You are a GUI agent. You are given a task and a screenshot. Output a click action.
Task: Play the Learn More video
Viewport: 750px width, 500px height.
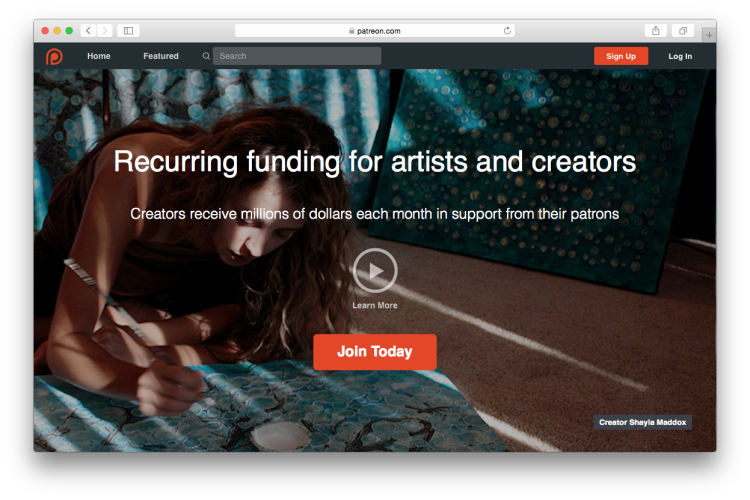pos(375,270)
